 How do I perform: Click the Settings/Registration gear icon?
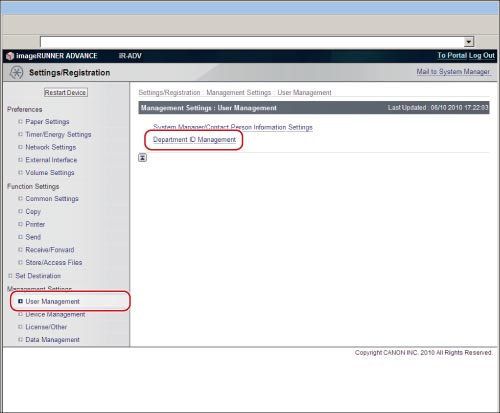tap(16, 72)
